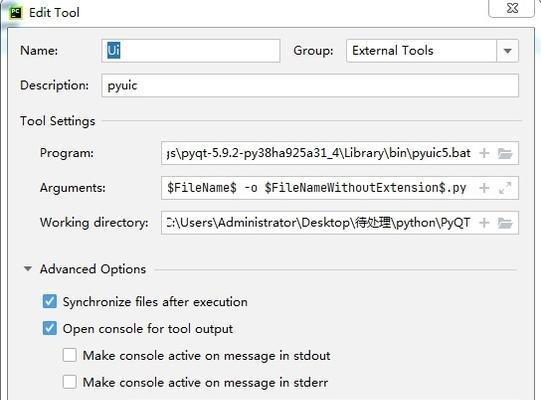Browse folder icon for Working directory
This screenshot has width=541, height=400.
505,223
